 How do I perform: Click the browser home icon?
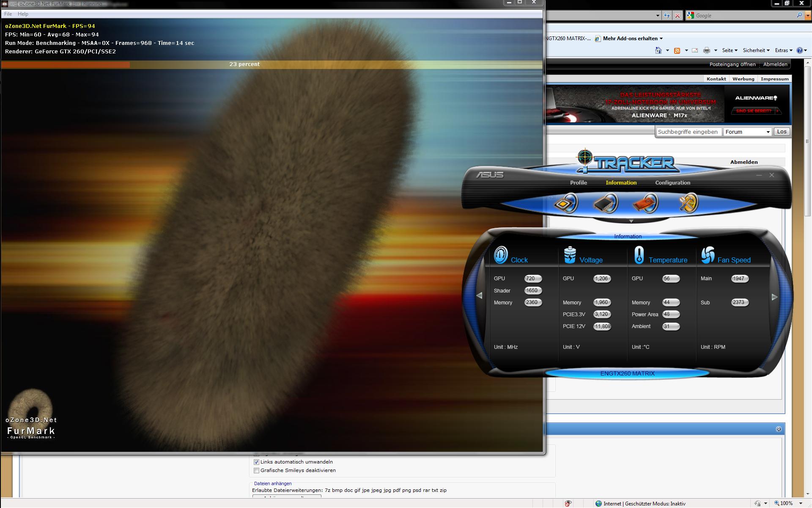point(658,50)
